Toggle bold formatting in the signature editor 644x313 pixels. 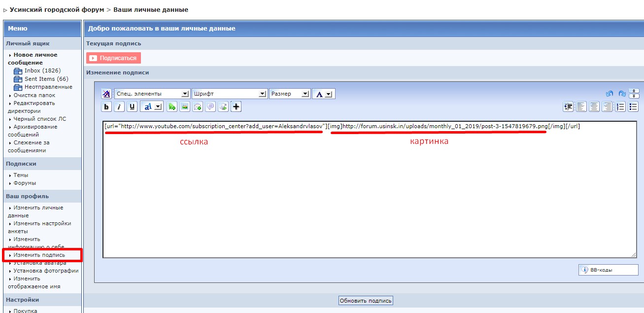point(106,106)
